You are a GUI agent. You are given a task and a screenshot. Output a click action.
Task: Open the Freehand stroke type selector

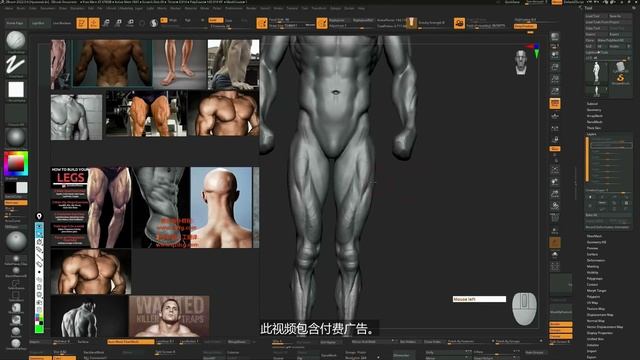click(x=16, y=65)
